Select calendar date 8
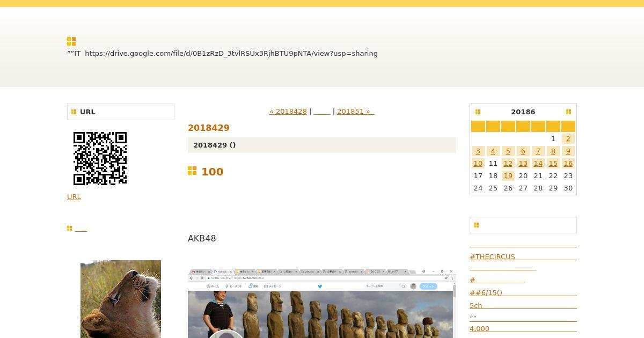Screen dimensions: 644x338 [553, 151]
